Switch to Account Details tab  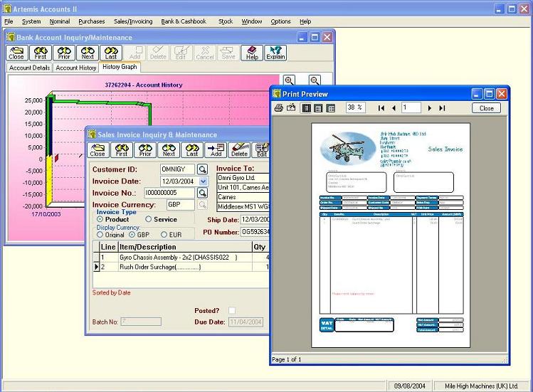30,68
